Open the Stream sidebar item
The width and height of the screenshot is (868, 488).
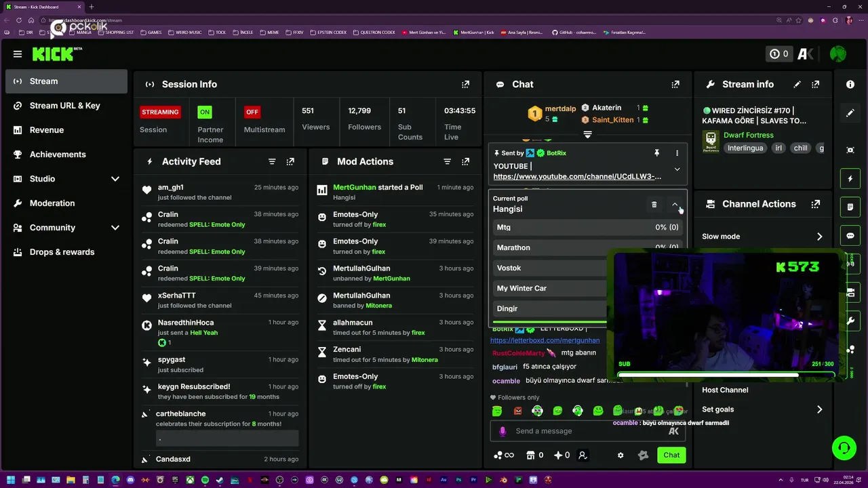pos(66,81)
